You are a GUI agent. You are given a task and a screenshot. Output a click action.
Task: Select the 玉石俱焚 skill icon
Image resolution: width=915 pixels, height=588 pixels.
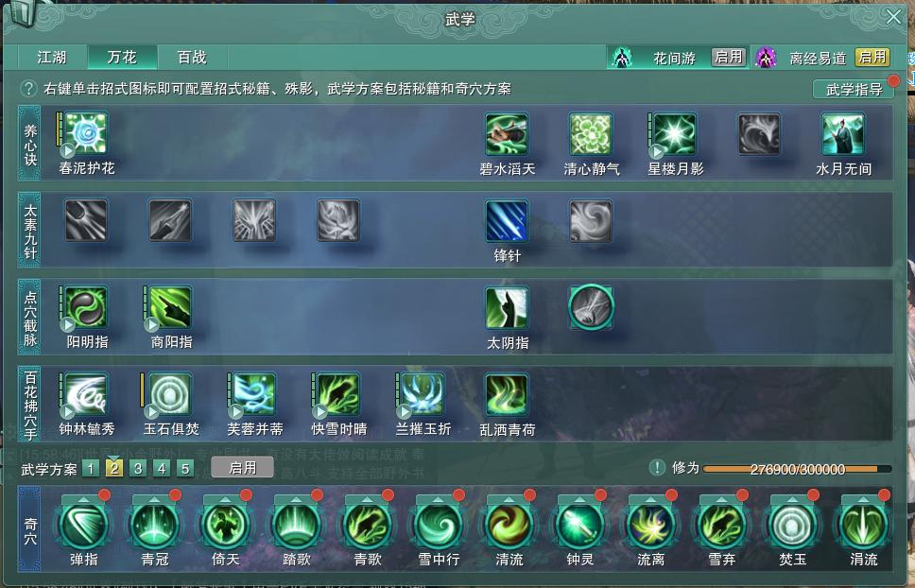tap(170, 394)
